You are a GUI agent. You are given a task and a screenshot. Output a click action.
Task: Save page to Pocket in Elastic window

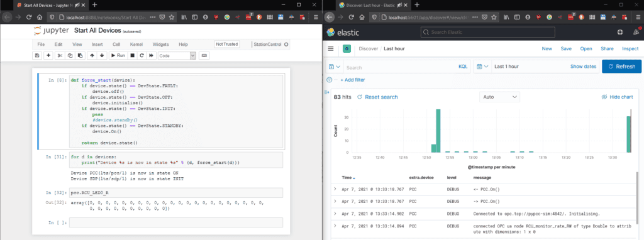[x=484, y=18]
